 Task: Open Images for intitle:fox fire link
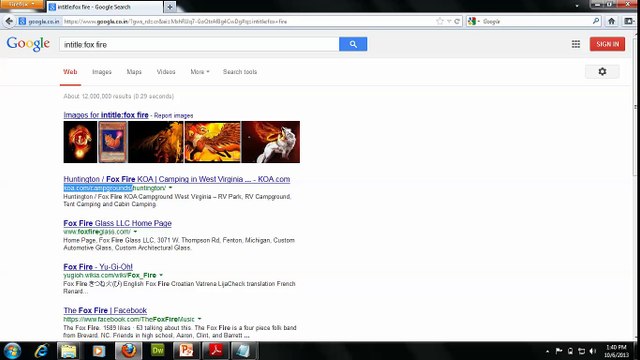click(106, 115)
